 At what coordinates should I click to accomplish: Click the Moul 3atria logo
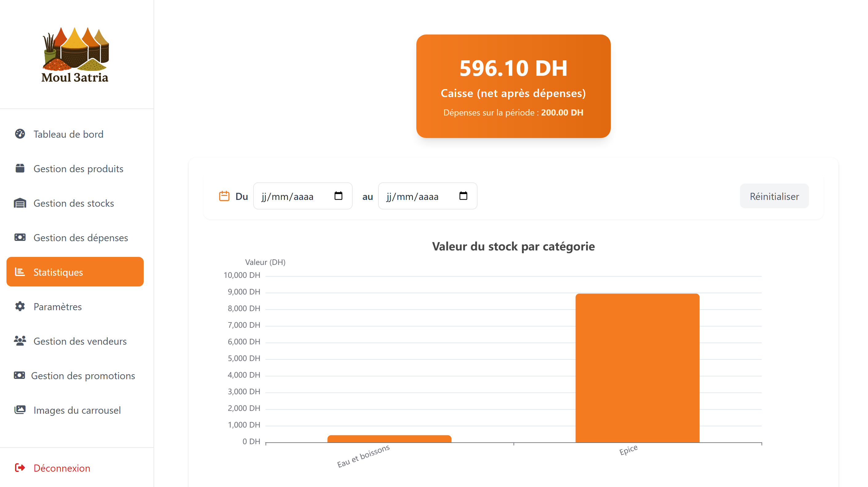click(x=75, y=55)
